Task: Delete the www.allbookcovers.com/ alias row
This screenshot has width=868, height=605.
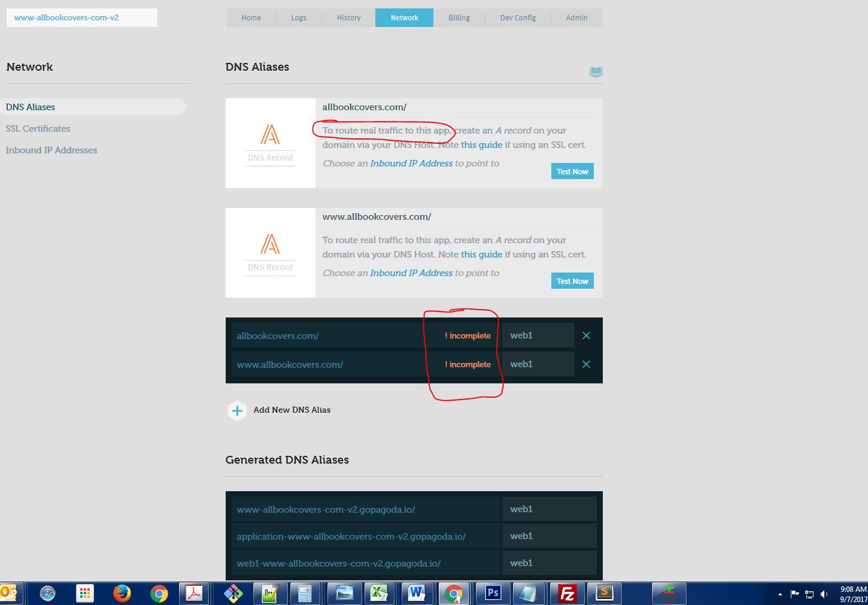Action: point(586,364)
